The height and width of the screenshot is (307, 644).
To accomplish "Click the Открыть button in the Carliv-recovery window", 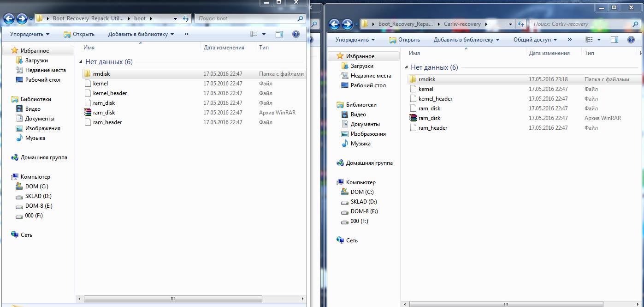I will (x=405, y=40).
